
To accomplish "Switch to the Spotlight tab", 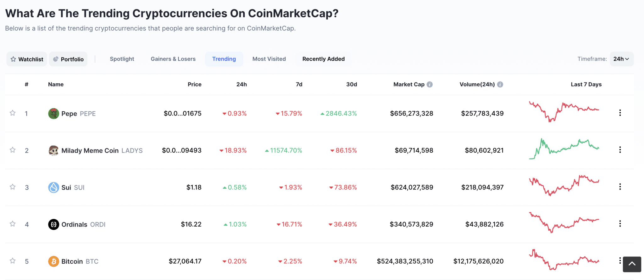I will pyautogui.click(x=122, y=59).
